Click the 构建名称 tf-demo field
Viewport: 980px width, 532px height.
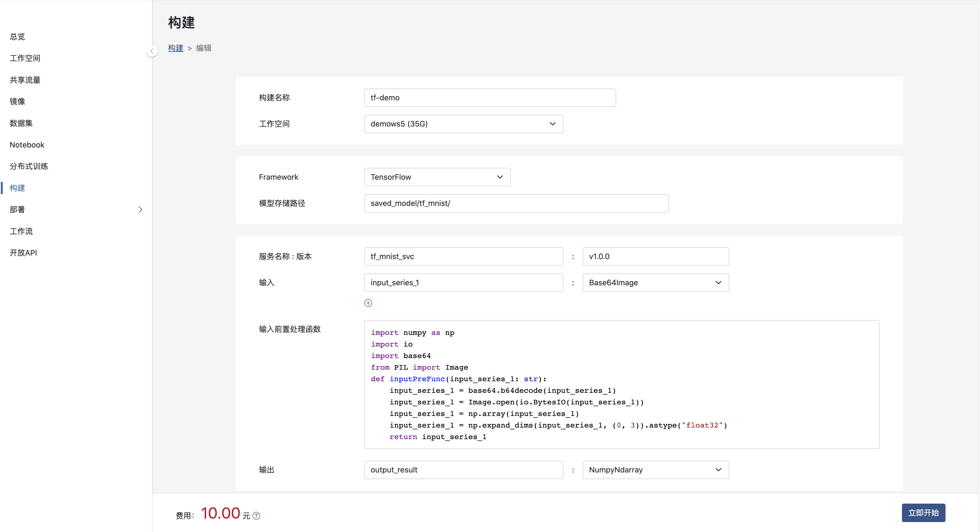click(x=490, y=98)
